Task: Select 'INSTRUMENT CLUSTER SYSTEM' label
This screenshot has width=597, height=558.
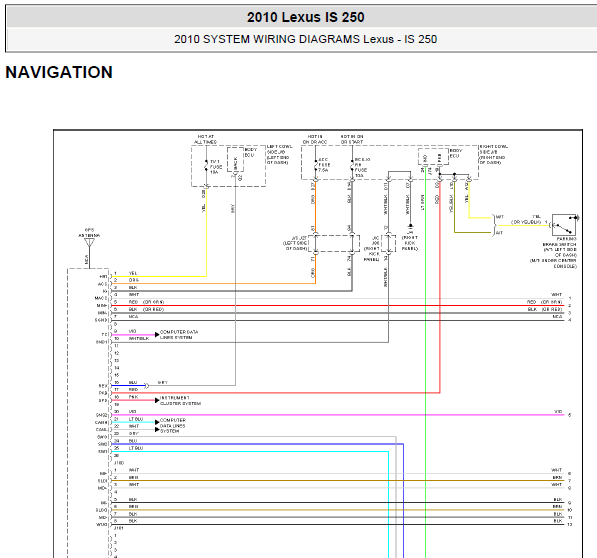Action: tap(180, 400)
